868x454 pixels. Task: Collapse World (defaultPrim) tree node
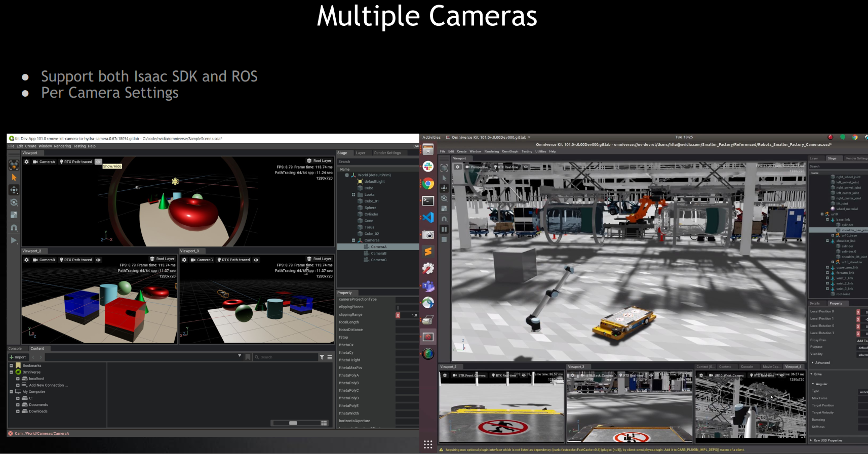tap(347, 175)
